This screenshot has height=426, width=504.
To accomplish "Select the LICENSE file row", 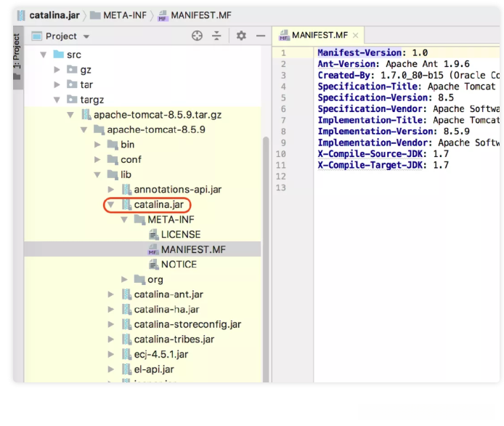I will pos(143,235).
